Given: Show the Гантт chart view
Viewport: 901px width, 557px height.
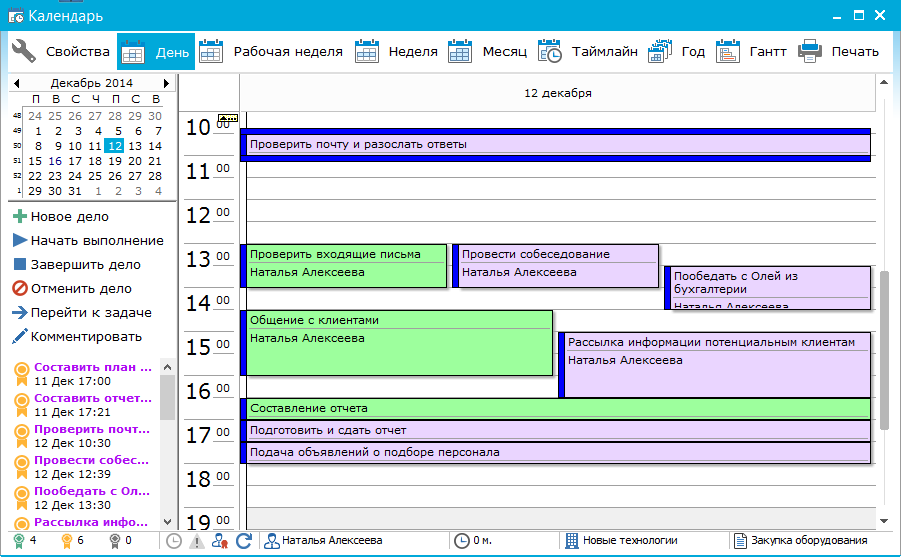Looking at the screenshot, I should click(750, 52).
